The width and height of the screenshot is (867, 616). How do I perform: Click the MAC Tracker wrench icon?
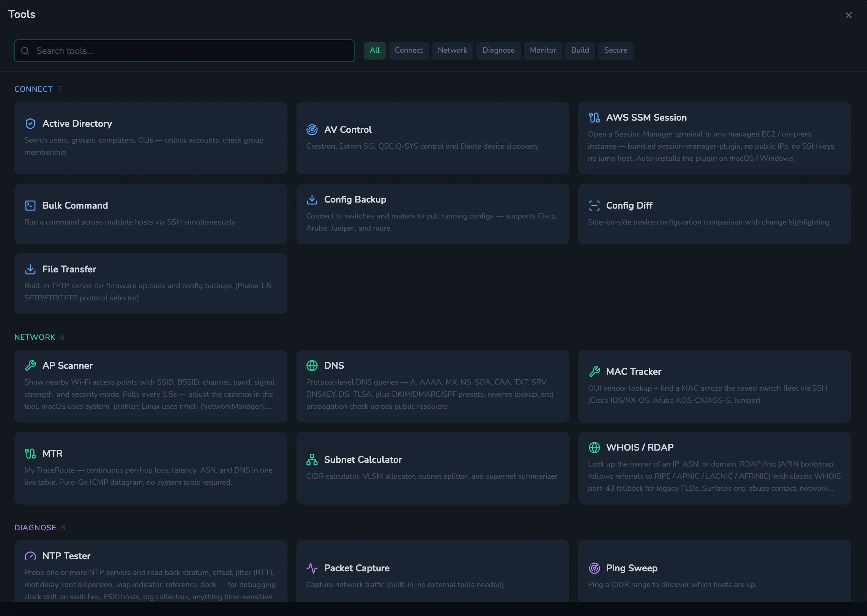click(x=594, y=372)
